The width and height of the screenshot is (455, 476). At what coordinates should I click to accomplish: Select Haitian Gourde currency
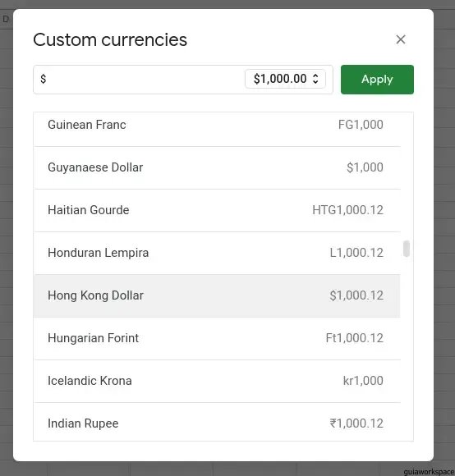(x=217, y=211)
